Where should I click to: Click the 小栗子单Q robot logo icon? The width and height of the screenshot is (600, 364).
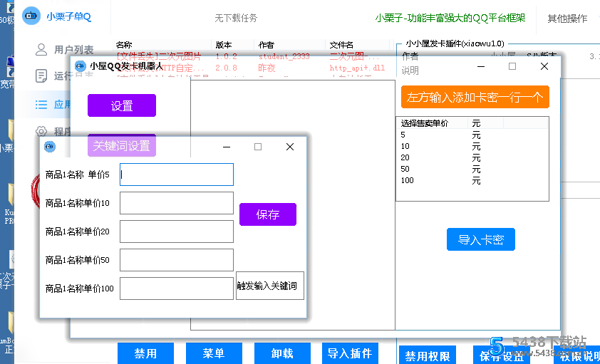(31, 16)
